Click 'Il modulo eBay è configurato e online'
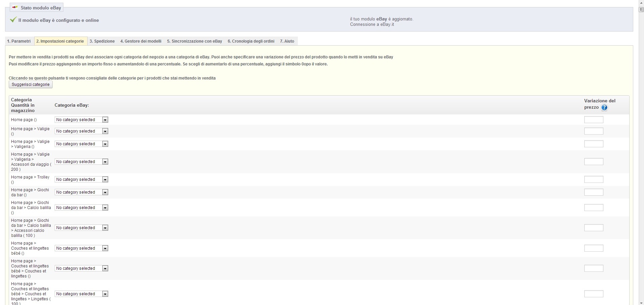The image size is (644, 305). point(59,20)
